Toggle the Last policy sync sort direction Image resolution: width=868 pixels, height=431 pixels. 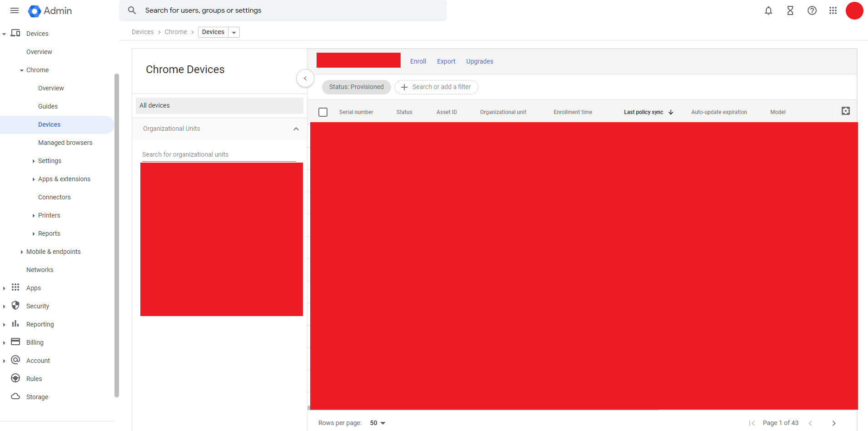tap(671, 112)
